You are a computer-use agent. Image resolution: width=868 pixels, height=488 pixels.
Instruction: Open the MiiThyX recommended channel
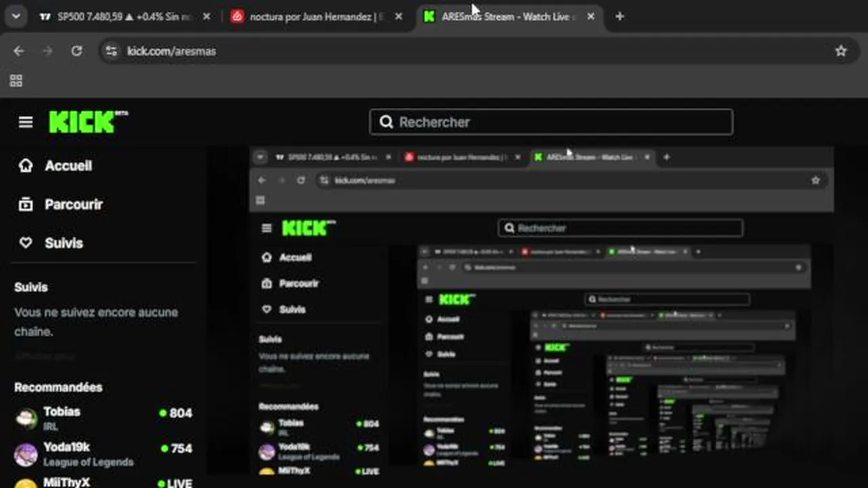click(103, 483)
